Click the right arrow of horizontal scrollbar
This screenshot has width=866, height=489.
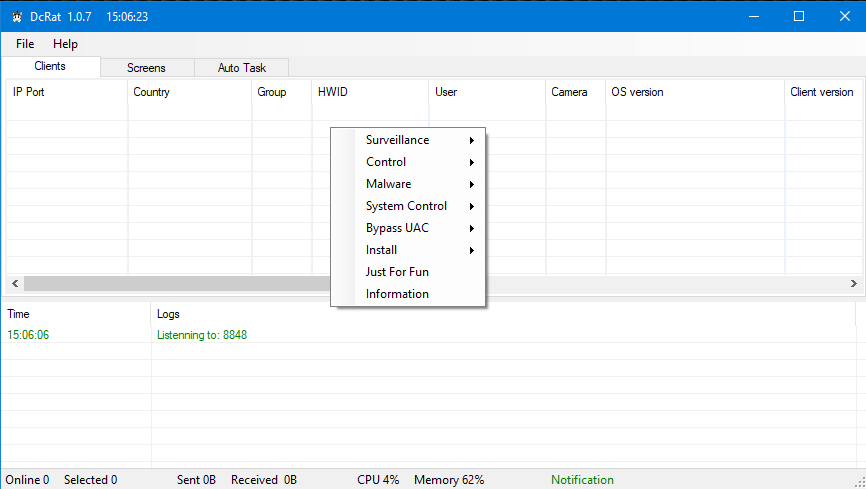[853, 283]
